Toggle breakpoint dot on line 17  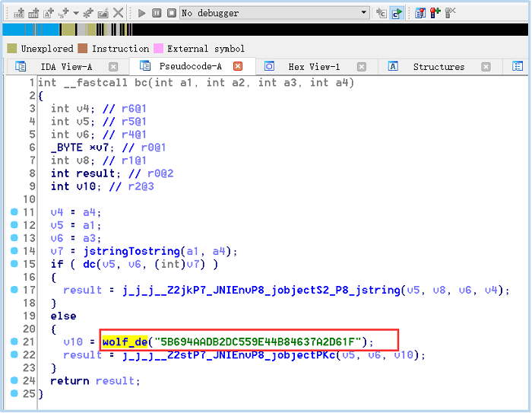(14, 289)
